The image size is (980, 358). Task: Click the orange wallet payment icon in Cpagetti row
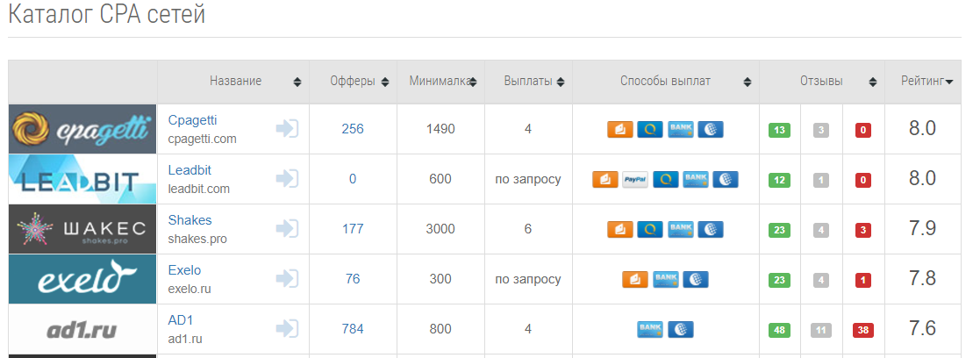pyautogui.click(x=620, y=129)
